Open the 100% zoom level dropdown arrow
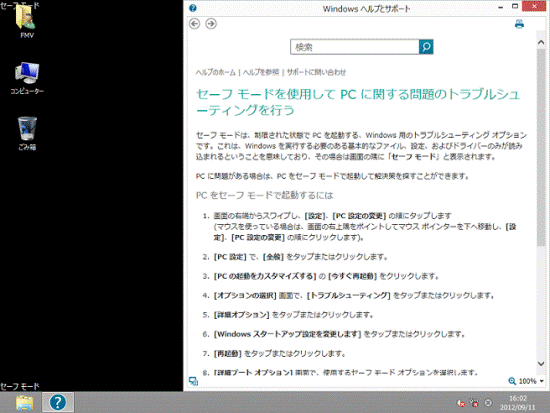Screen dimensions: 550x413 [542, 381]
